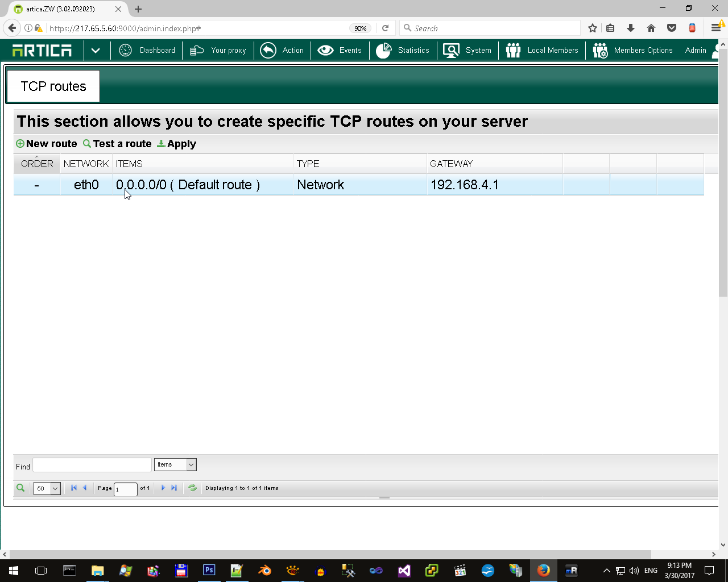This screenshot has height=582, width=728.
Task: Go to the previous page
Action: [85, 488]
